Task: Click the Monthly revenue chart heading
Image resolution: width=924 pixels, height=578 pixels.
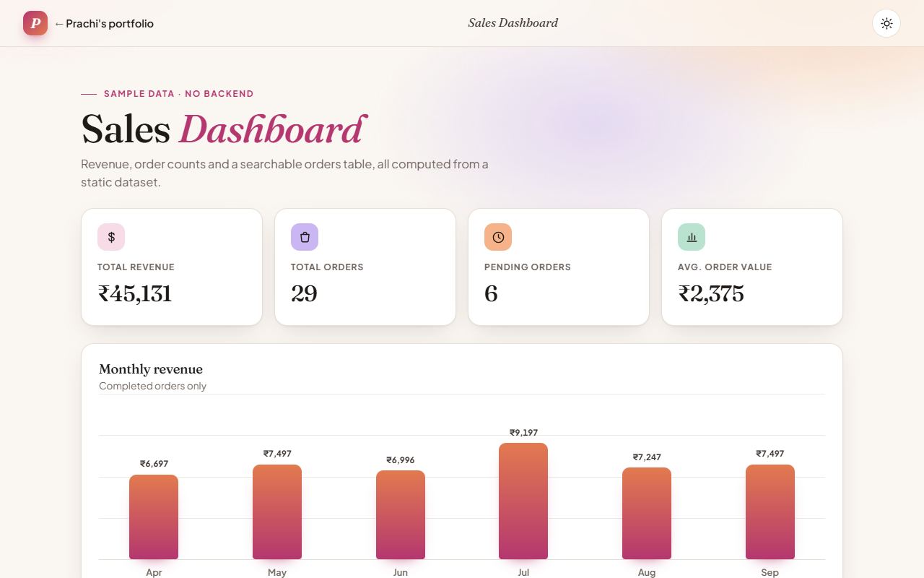Action: point(151,369)
